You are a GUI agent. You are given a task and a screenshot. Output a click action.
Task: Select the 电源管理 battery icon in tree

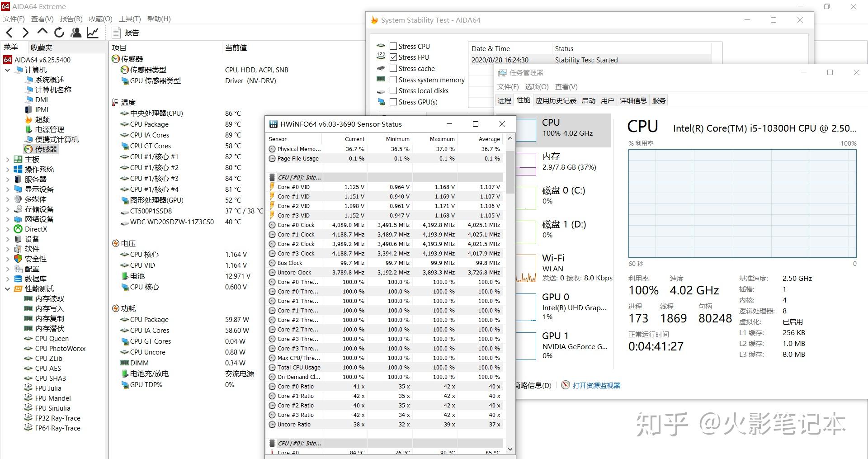(x=28, y=129)
